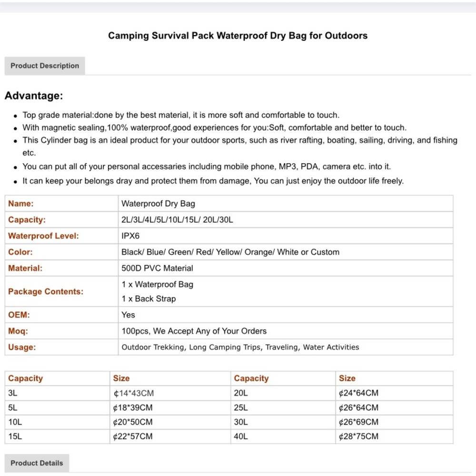The image size is (476, 476).
Task: Click the 3L capacity row cell
Action: (x=58, y=393)
